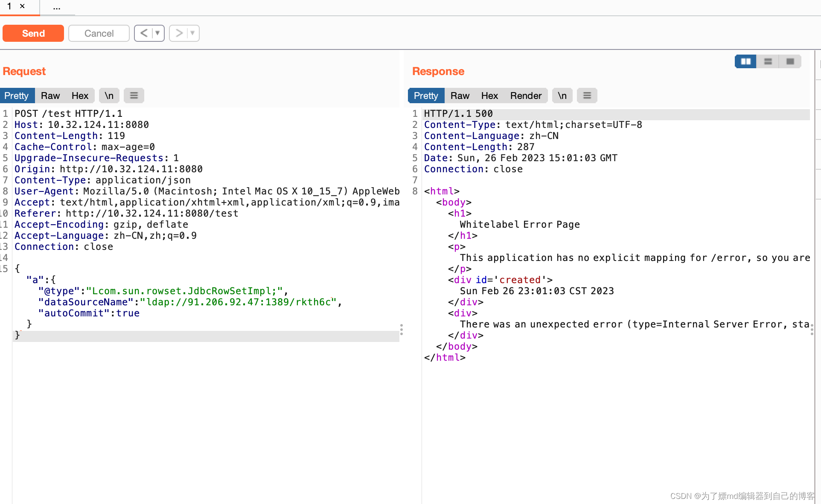The width and height of the screenshot is (821, 504).
Task: Click the 'Connection: close' response header
Action: tap(473, 169)
